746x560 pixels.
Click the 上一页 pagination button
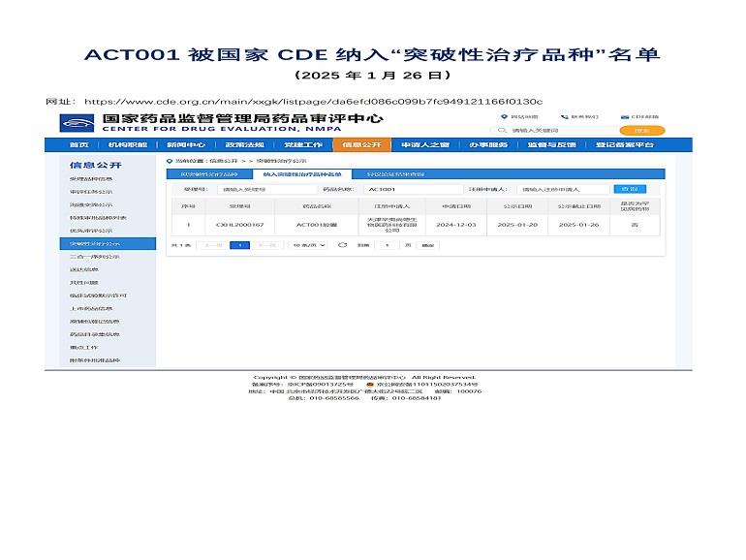tap(213, 245)
